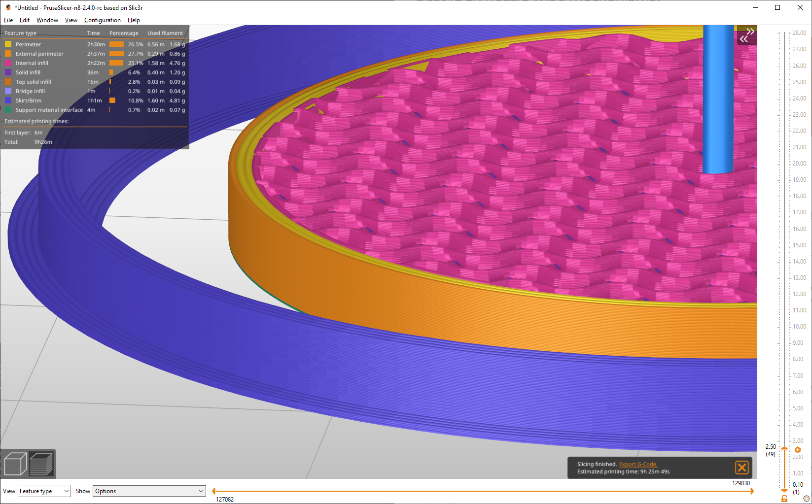The height and width of the screenshot is (504, 812).
Task: Close the Slicing finished notification
Action: 742,468
